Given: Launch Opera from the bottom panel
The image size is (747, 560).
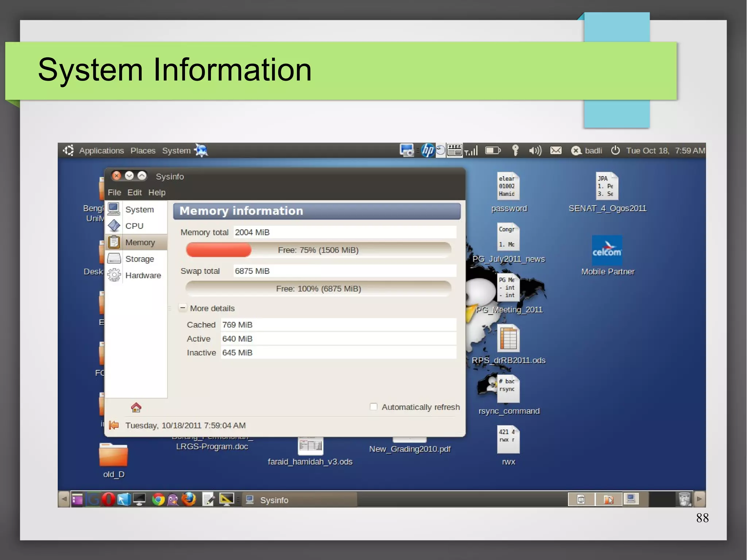Looking at the screenshot, I should [108, 499].
